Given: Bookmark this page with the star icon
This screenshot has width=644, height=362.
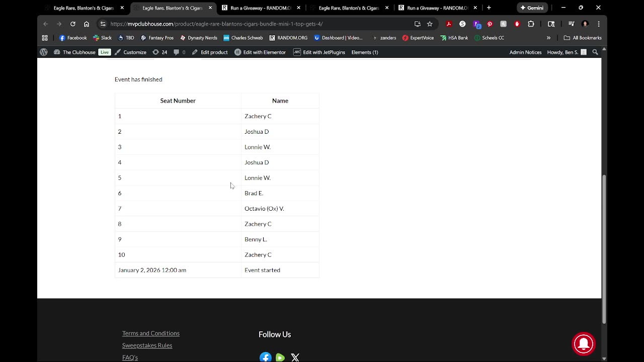Looking at the screenshot, I should [430, 24].
